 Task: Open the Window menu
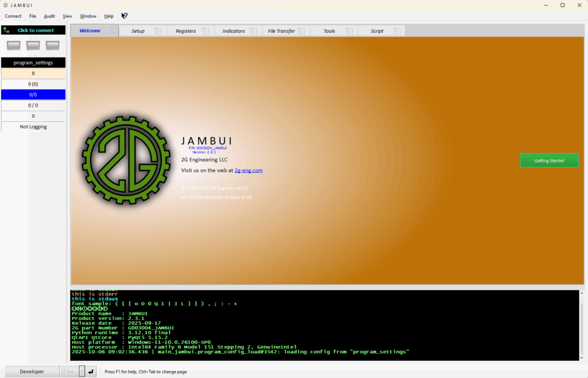click(x=88, y=16)
